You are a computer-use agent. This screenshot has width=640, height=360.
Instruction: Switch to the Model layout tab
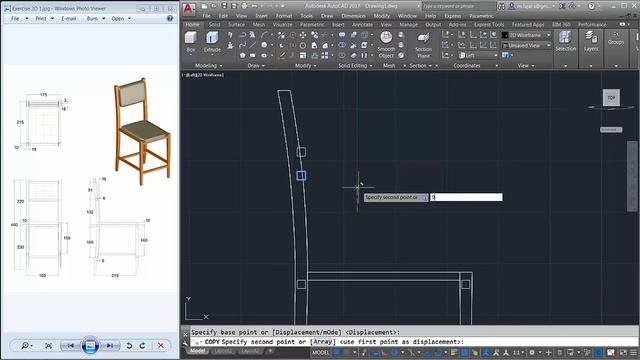(x=198, y=351)
